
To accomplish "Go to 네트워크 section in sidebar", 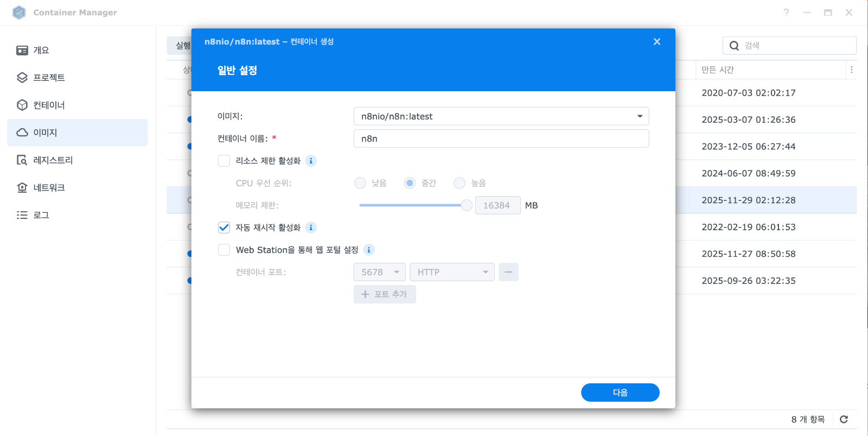I will point(77,187).
